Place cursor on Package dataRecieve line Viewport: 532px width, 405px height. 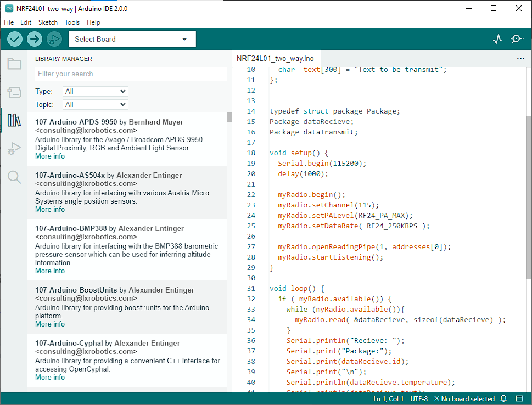click(x=311, y=122)
